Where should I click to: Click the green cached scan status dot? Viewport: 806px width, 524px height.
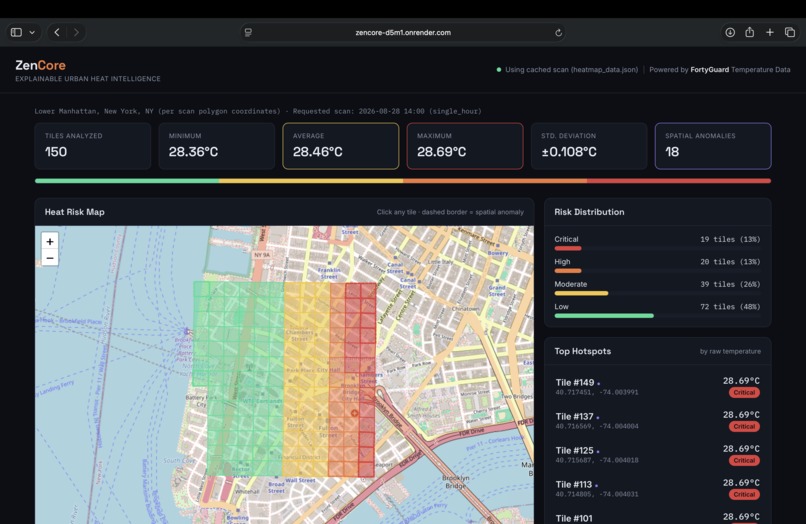[499, 69]
